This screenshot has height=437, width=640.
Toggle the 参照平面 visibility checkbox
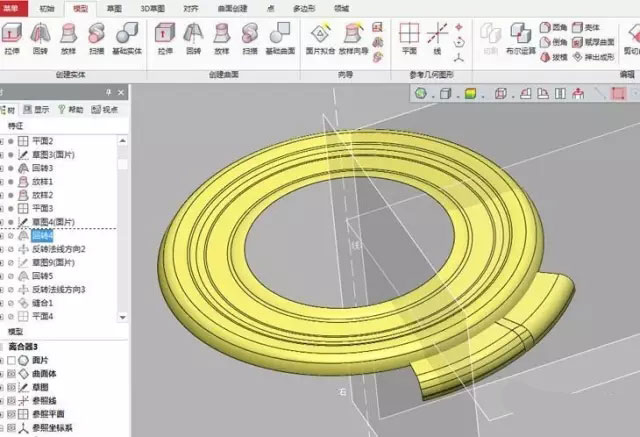pyautogui.click(x=11, y=413)
